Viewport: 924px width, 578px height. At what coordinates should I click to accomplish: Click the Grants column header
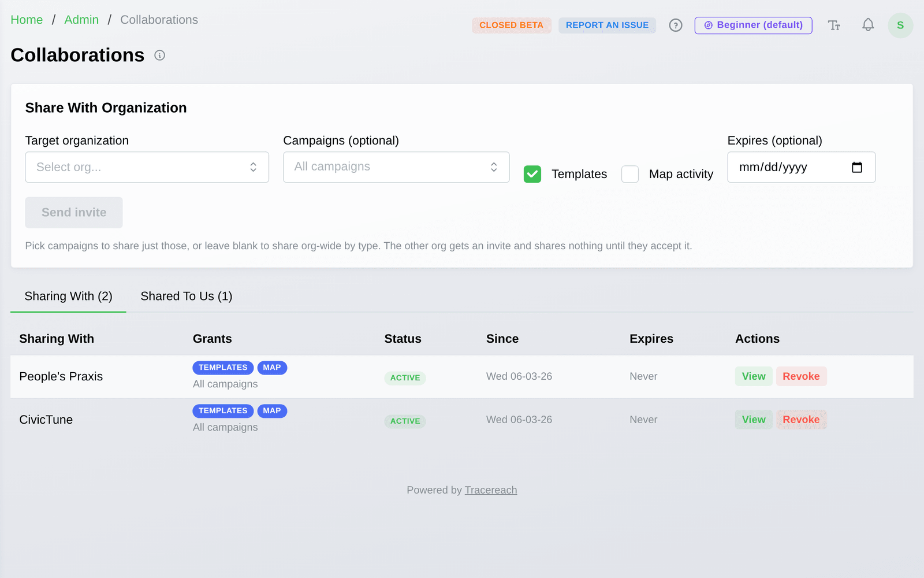coord(213,339)
